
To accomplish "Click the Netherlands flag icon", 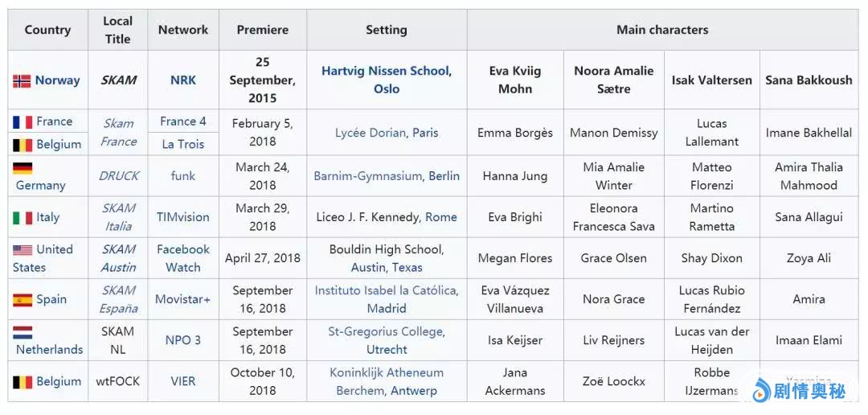I will tap(22, 332).
